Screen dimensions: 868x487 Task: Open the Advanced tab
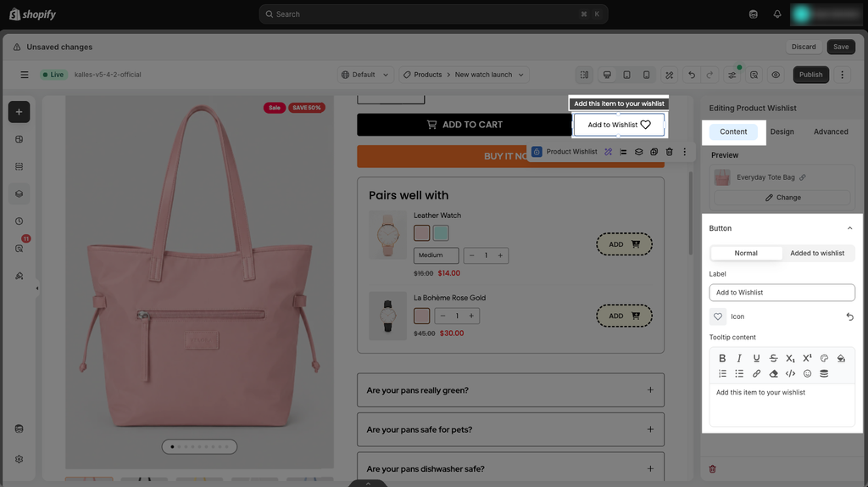831,132
